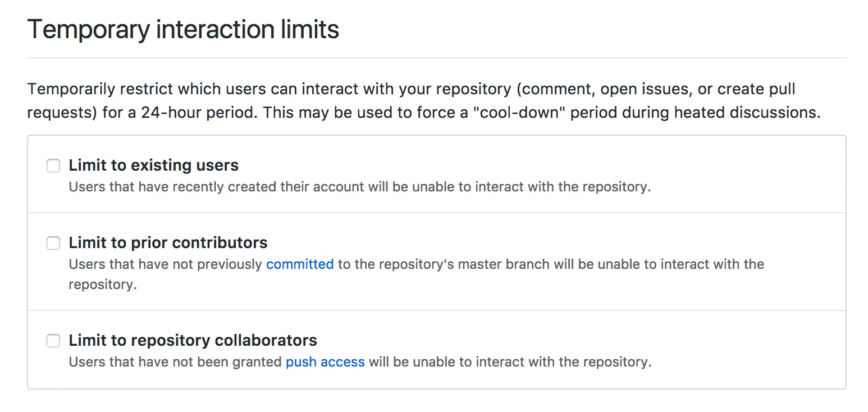Open the "committed" link

click(300, 264)
